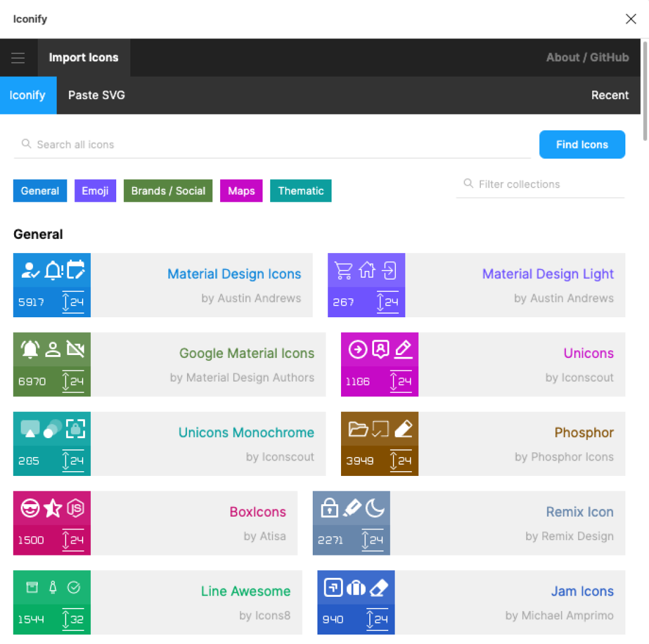Click the shopping cart icon in Material Design Light
The image size is (649, 644).
(x=343, y=271)
